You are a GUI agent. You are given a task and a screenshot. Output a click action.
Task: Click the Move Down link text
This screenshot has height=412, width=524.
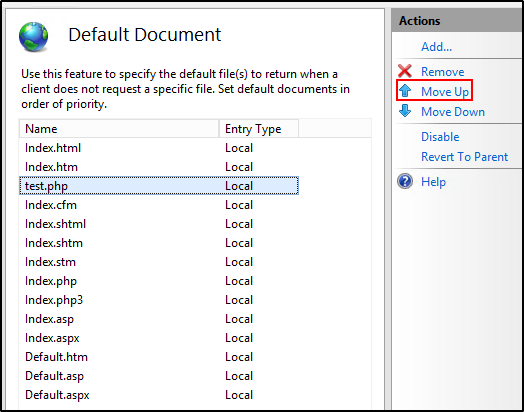pyautogui.click(x=453, y=112)
